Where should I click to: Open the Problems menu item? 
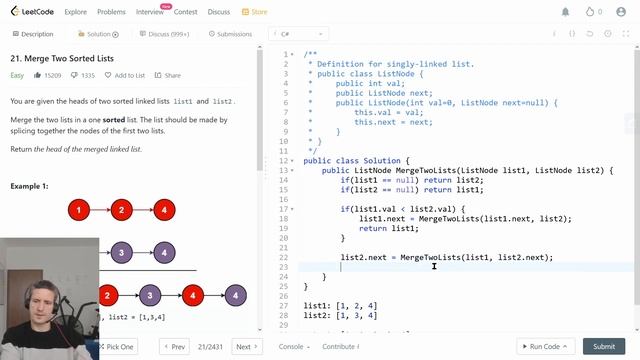(x=111, y=12)
